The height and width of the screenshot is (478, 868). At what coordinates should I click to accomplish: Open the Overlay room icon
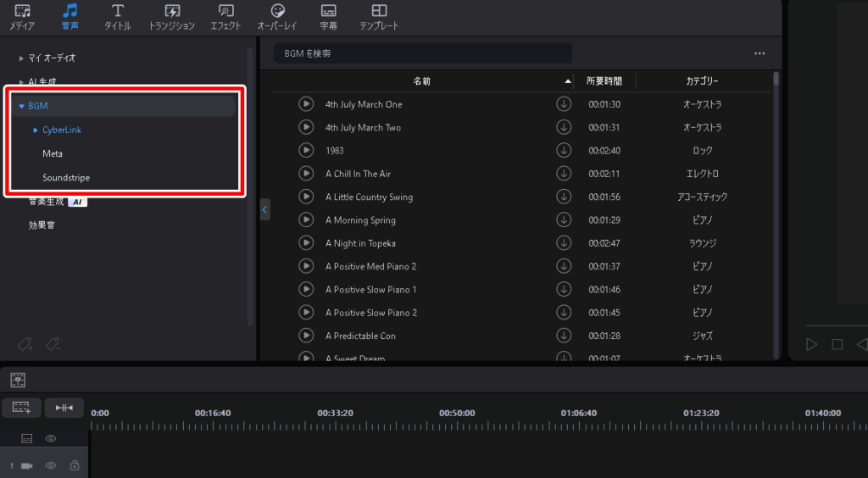[277, 16]
